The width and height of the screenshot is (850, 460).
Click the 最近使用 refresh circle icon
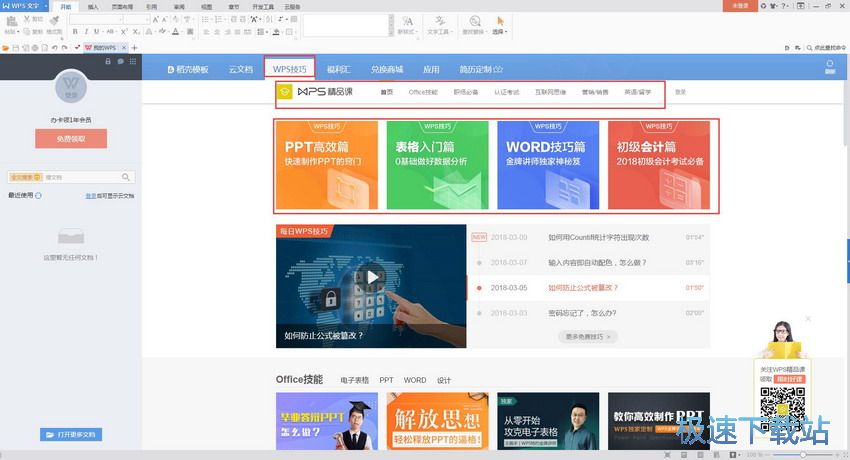point(38,196)
